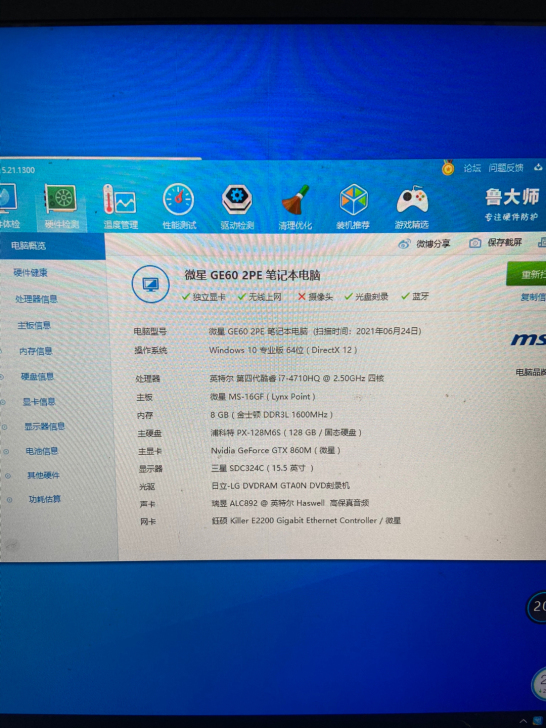The height and width of the screenshot is (728, 546).
Task: Click the GeForce GTX 860M value
Action: (276, 450)
